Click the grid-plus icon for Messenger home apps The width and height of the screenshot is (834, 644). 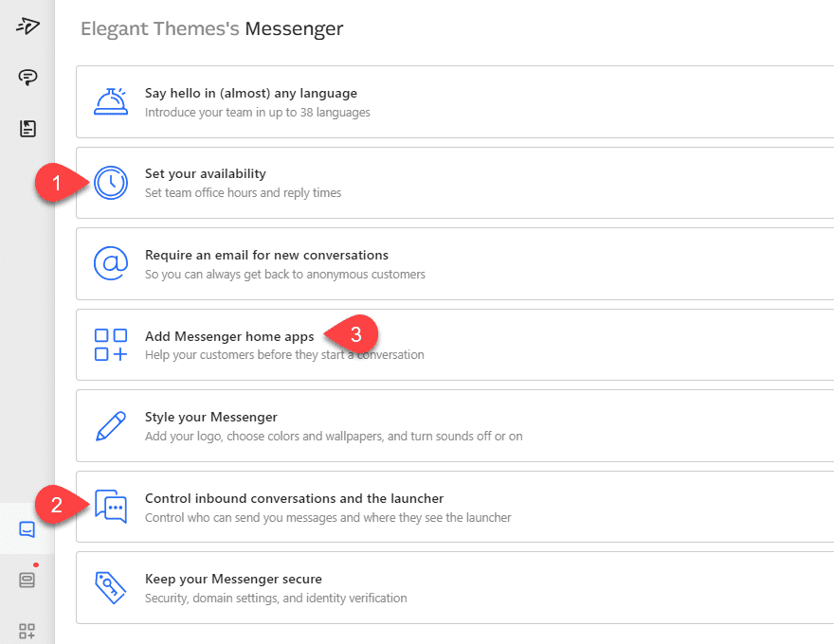click(111, 345)
